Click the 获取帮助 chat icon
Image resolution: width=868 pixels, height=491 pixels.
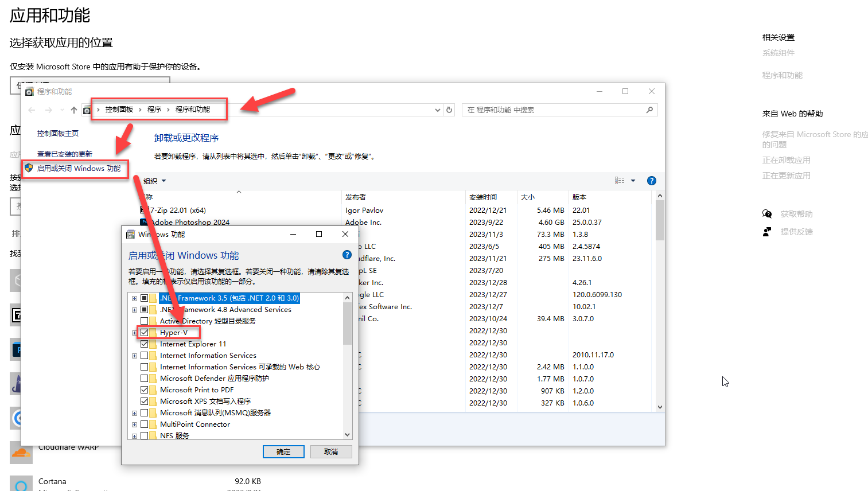coord(767,214)
